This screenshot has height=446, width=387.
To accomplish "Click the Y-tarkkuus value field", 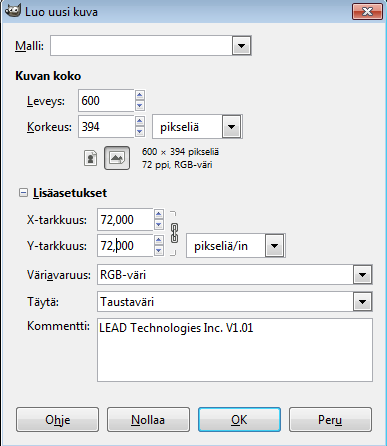I will (125, 245).
